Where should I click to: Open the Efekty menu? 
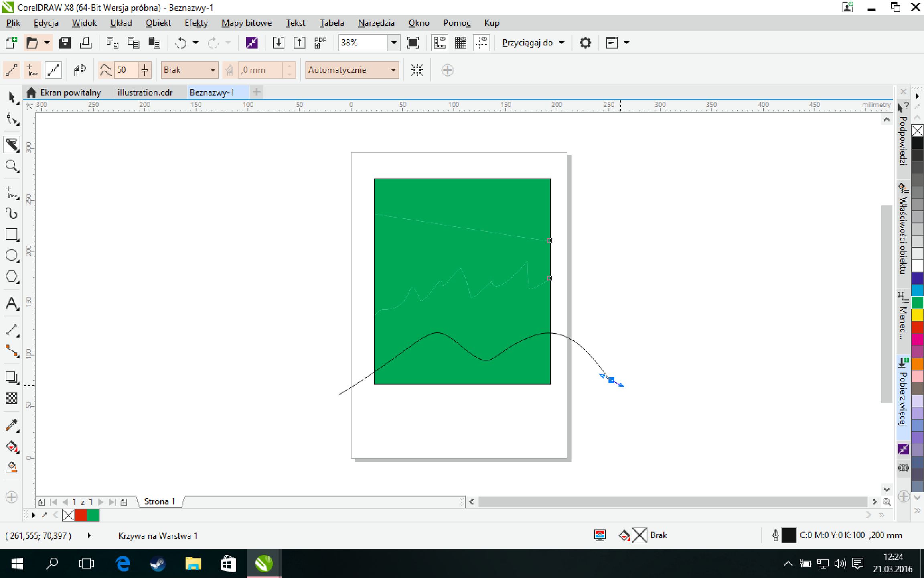[196, 23]
